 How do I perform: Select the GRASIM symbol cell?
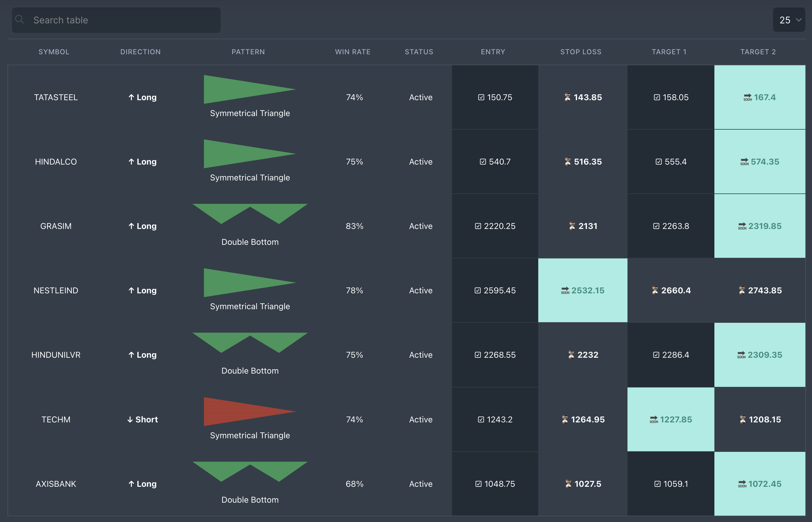pyautogui.click(x=56, y=226)
